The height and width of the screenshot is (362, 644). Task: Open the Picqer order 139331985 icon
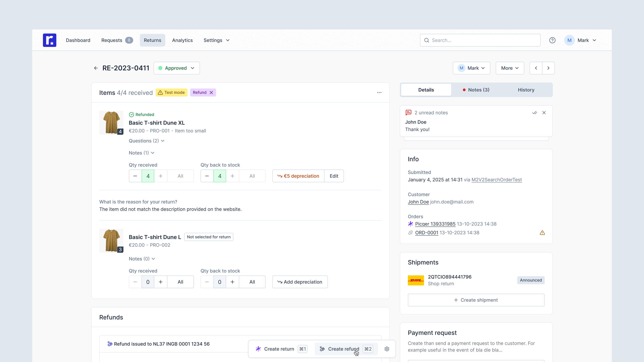tap(410, 224)
